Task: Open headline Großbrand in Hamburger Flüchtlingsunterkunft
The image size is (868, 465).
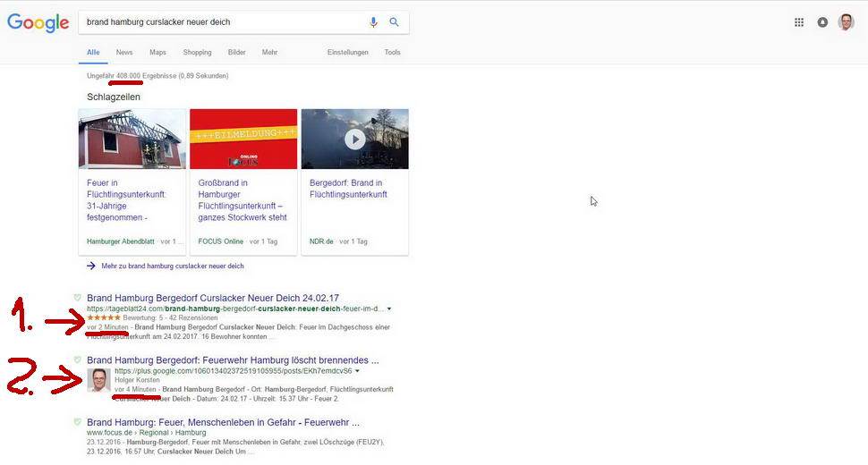Action: (243, 200)
